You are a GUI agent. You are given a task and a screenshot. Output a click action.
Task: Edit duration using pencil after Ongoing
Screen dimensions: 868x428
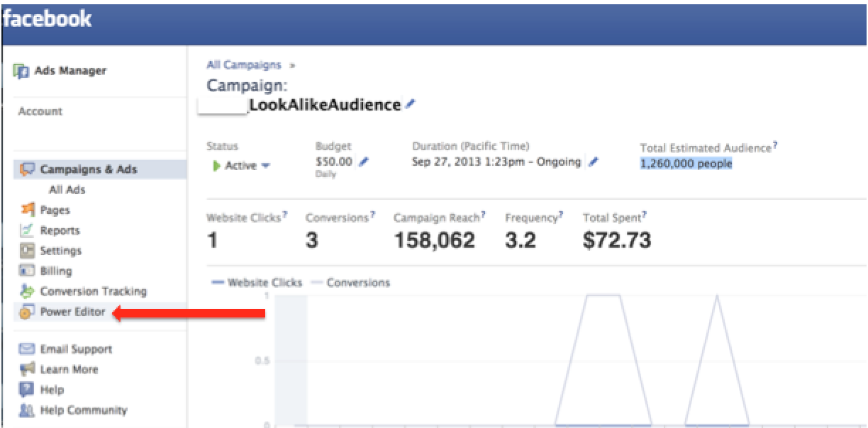coord(594,162)
